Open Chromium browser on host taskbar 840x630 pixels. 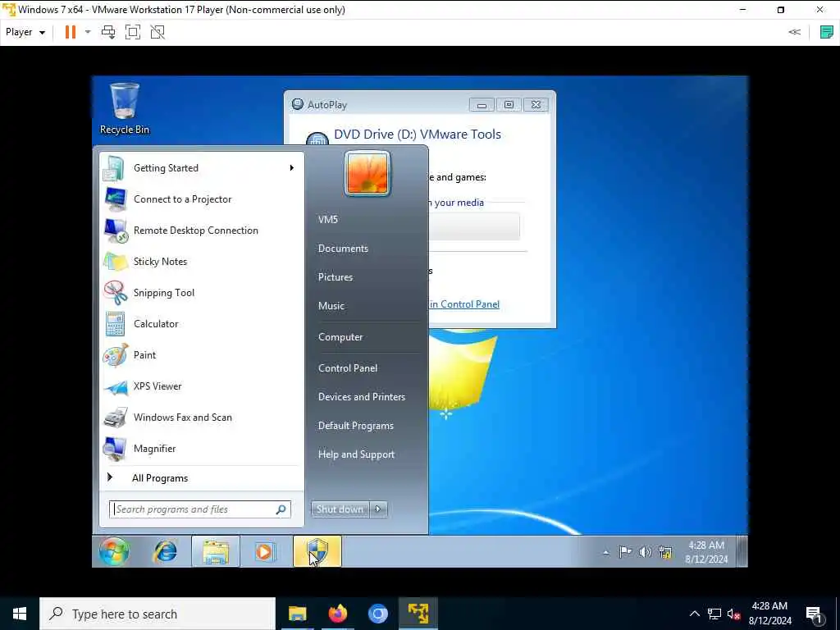(x=377, y=614)
